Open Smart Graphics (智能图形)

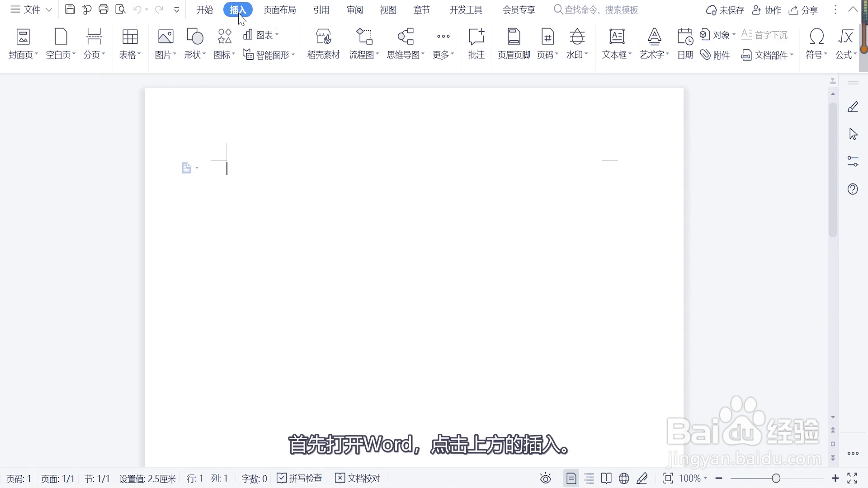(269, 55)
